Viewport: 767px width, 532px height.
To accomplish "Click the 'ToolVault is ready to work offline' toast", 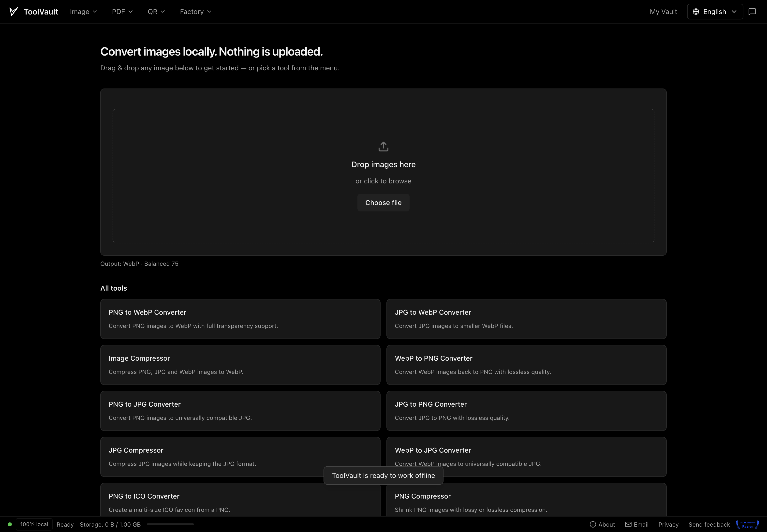I will [383, 476].
